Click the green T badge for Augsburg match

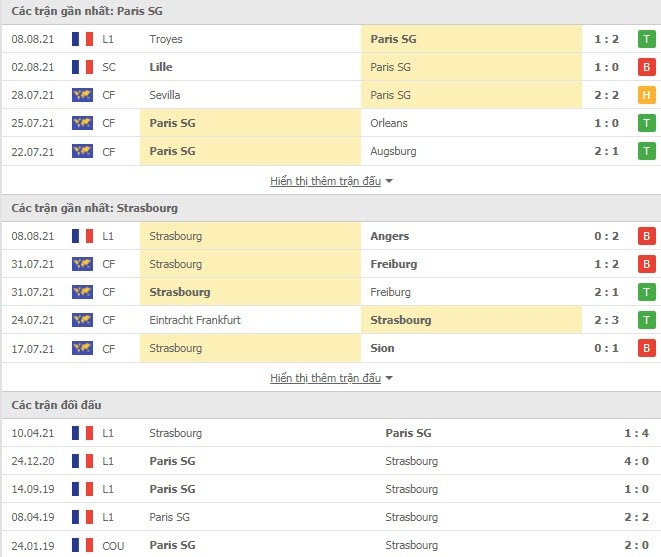[x=647, y=151]
